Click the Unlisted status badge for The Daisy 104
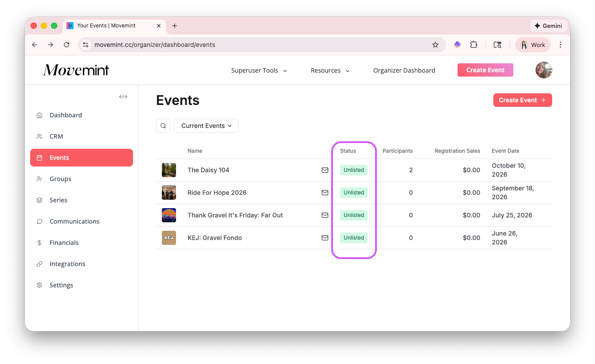The image size is (595, 364). click(353, 170)
